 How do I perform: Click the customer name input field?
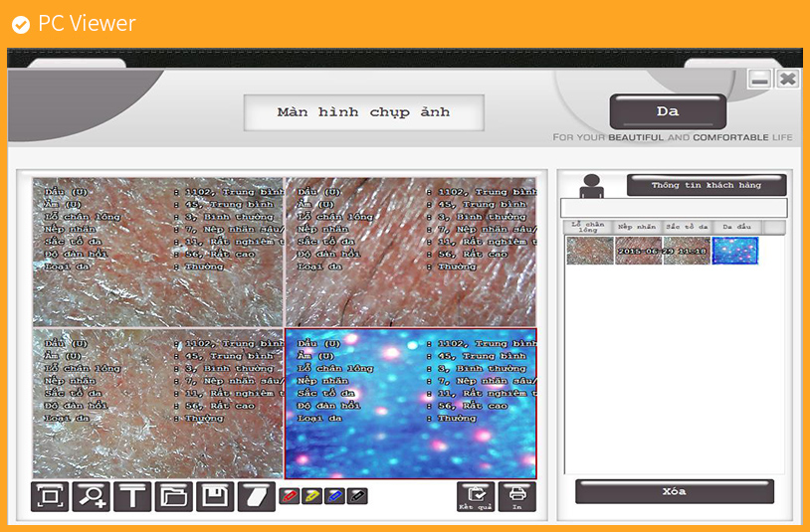(x=674, y=208)
